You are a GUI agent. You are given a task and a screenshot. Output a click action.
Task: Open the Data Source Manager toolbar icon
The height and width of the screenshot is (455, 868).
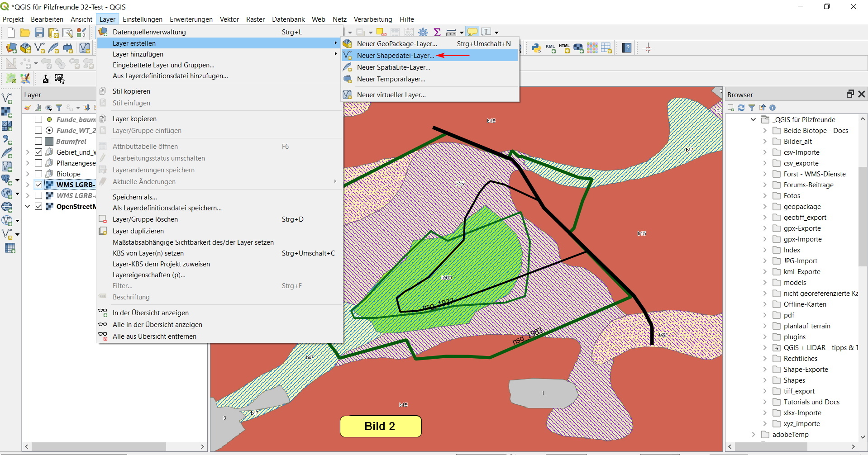(x=11, y=48)
